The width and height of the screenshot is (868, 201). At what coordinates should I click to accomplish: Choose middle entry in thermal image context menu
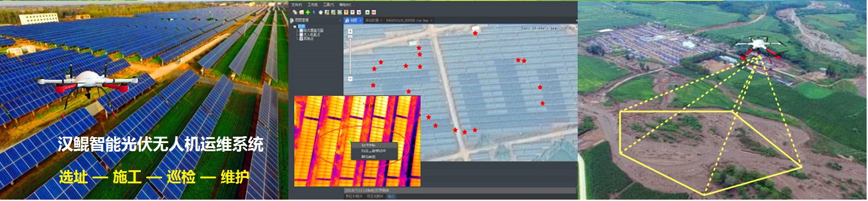(x=374, y=151)
